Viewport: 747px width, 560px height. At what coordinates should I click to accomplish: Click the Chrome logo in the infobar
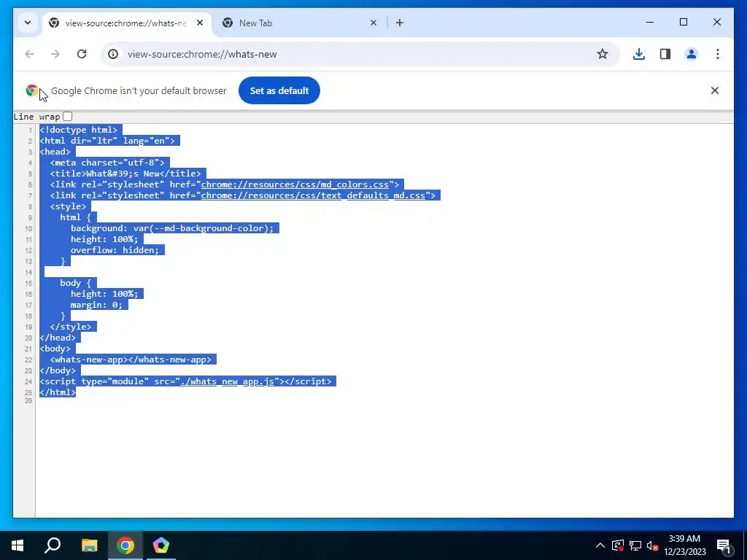[32, 90]
